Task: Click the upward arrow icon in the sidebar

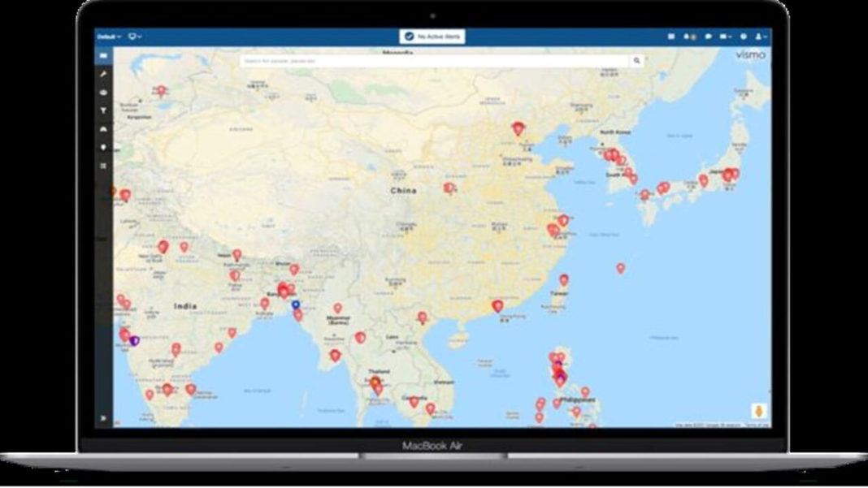Action: click(103, 128)
